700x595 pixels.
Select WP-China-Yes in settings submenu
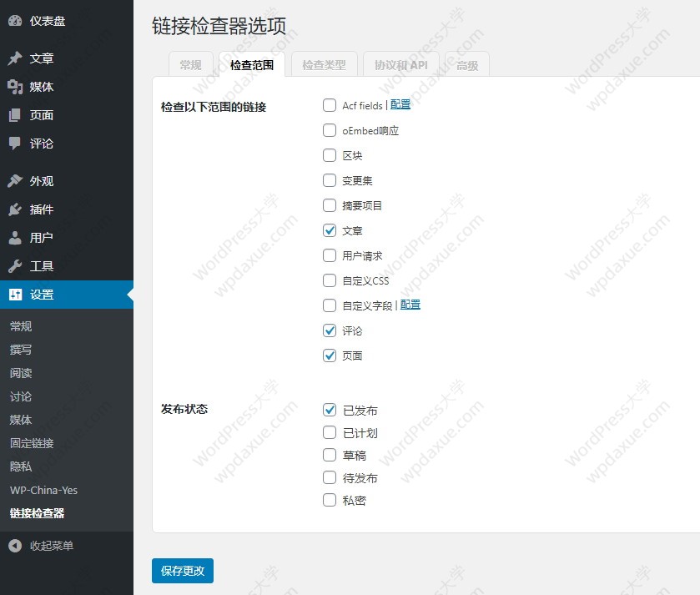tap(43, 490)
